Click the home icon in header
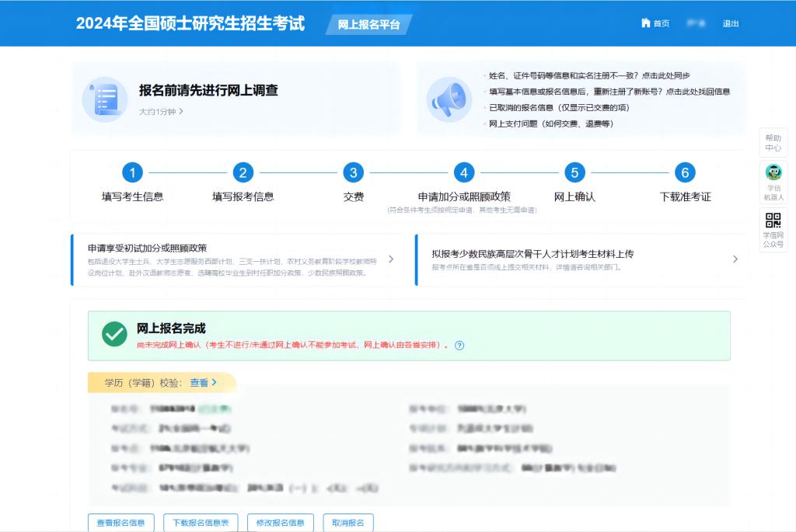Screen dimensions: 796x532 click(645, 23)
